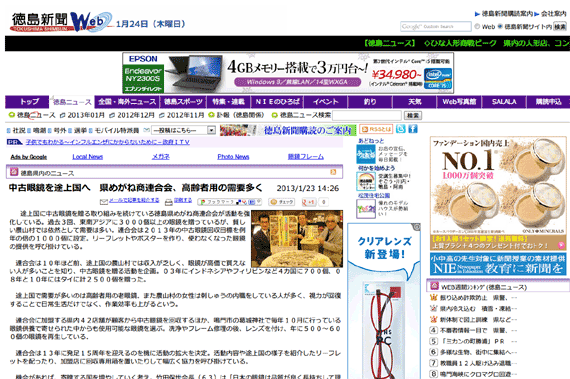Image resolution: width=570 pixels, height=379 pixels.
Task: Open the 特集・連載 tab
Action: point(228,102)
